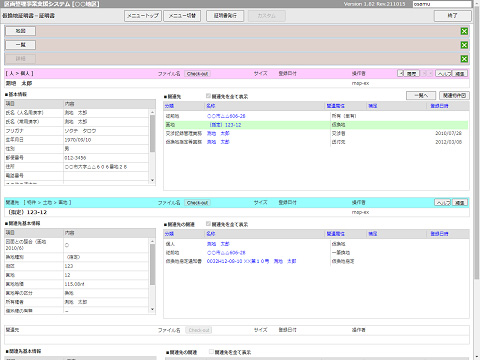Image resolution: width=480 pixels, height=360 pixels.
Task: Click the 履歴 button in the pink header
Action: pos(412,73)
